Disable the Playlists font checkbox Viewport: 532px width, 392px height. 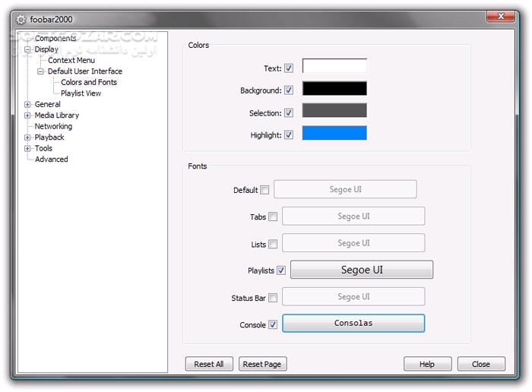click(281, 270)
